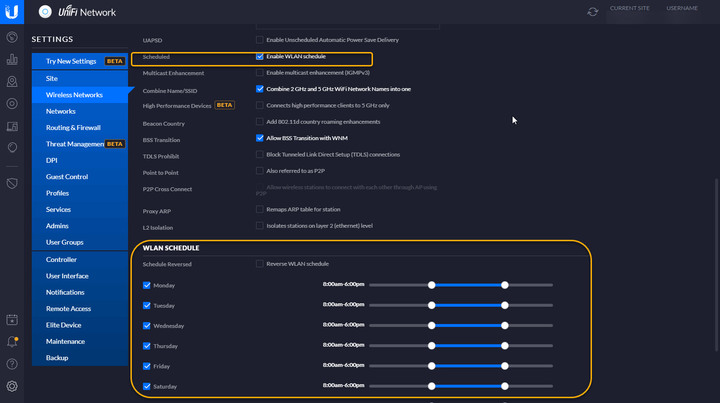Viewport: 720px width, 403px height.
Task: Uncheck the Tuesday schedule checkbox
Action: (x=146, y=306)
